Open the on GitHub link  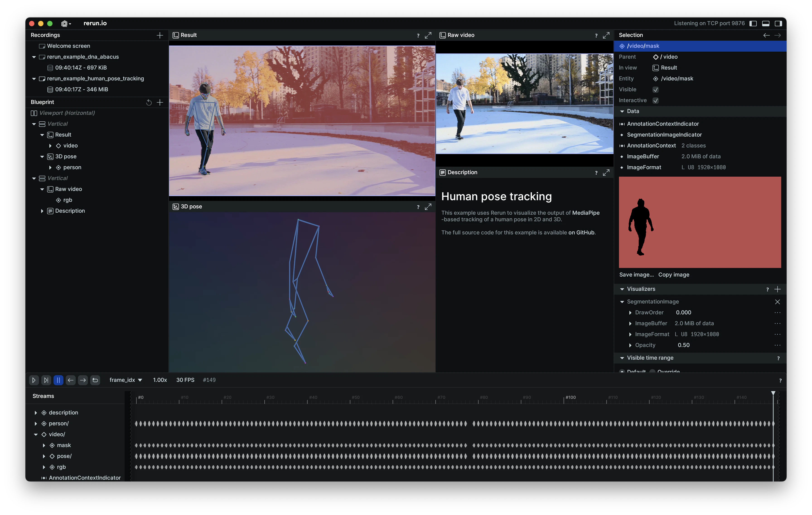tap(581, 233)
